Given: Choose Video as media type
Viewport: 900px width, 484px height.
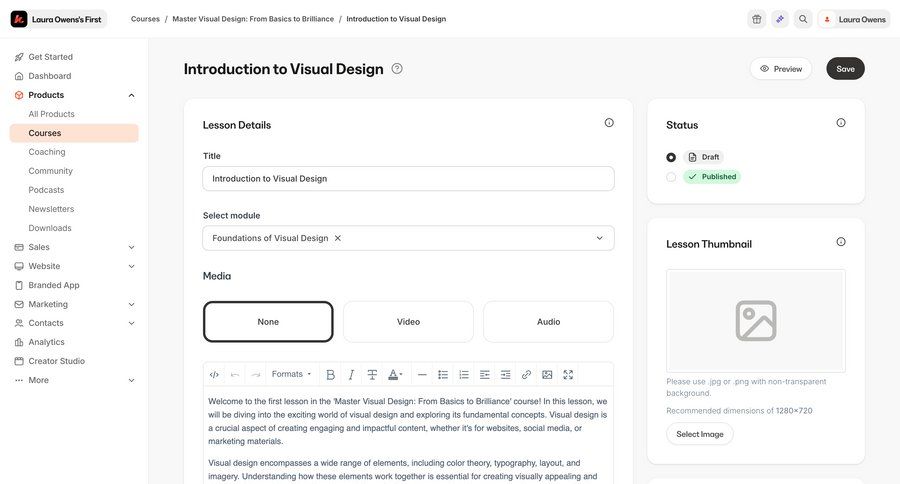Looking at the screenshot, I should (408, 322).
